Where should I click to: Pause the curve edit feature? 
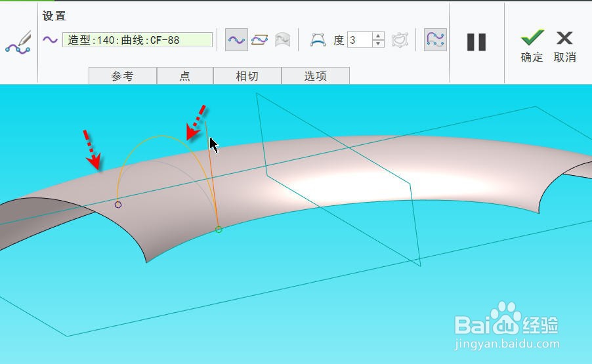tap(476, 42)
